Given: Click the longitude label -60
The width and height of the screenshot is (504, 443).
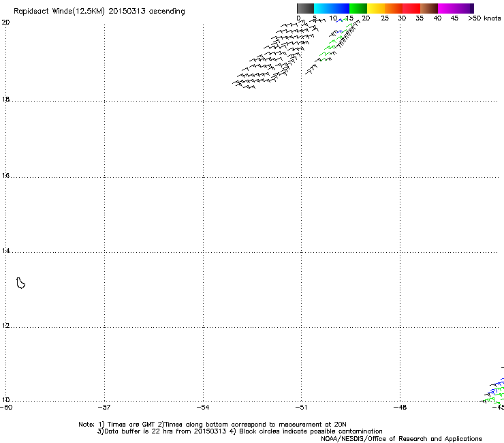Looking at the screenshot, I should click(6, 408).
